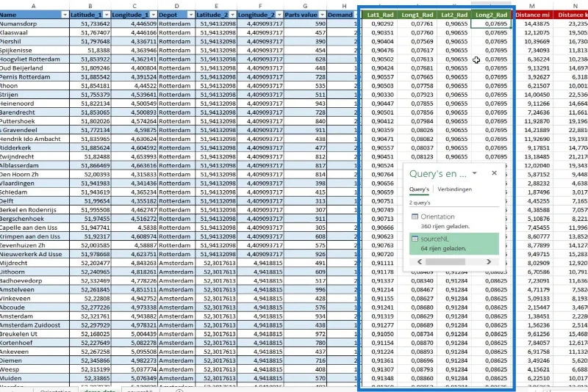Image resolution: width=588 pixels, height=392 pixels.
Task: Open the Depot filter dropdown
Action: click(190, 15)
